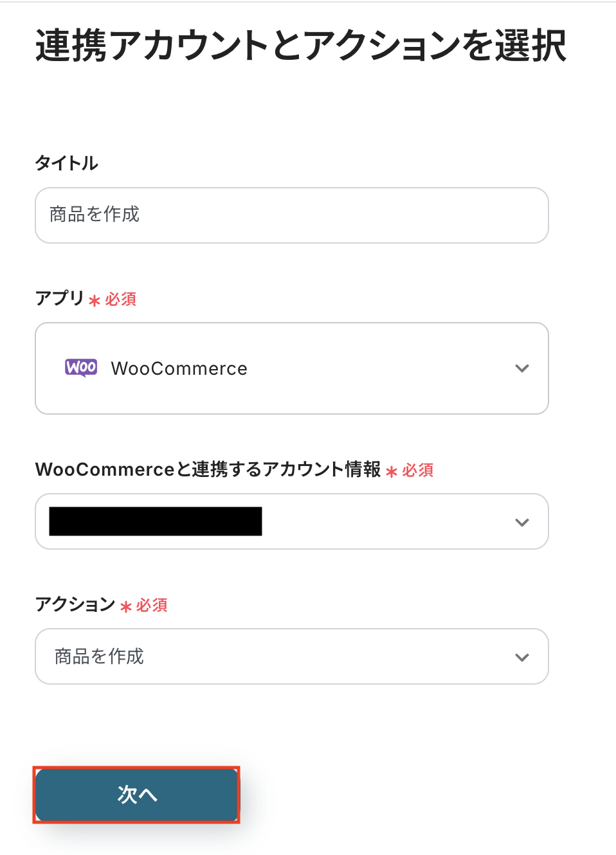The height and width of the screenshot is (855, 616).
Task: Click the red asterisk next to アカウント情報
Action: click(x=392, y=471)
